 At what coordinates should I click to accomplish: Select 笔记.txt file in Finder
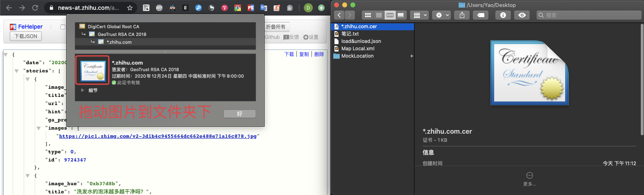click(x=373, y=34)
